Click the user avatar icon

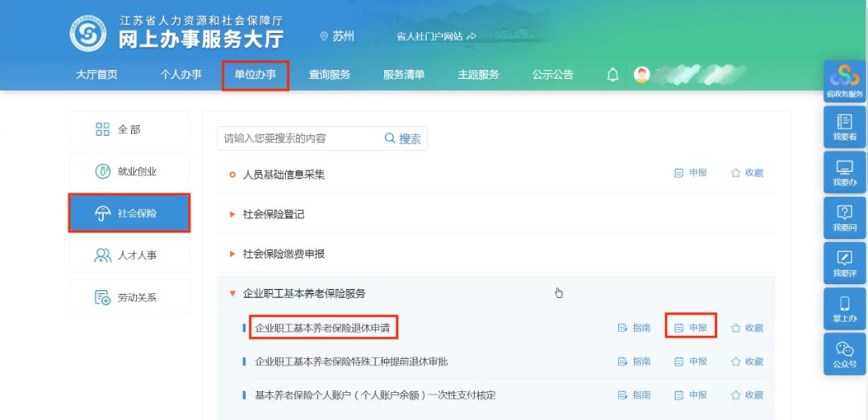coord(642,75)
